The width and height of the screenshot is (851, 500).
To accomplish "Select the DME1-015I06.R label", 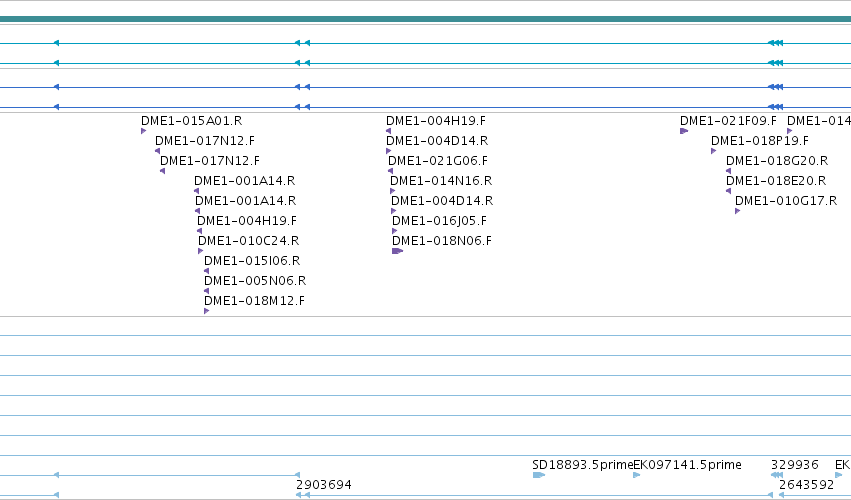I will click(x=252, y=261).
